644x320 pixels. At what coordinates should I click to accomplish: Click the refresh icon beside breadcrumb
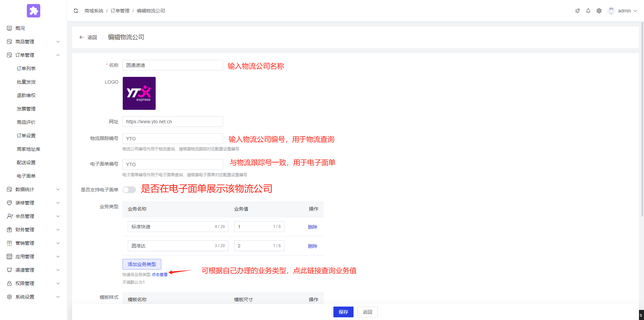point(76,11)
